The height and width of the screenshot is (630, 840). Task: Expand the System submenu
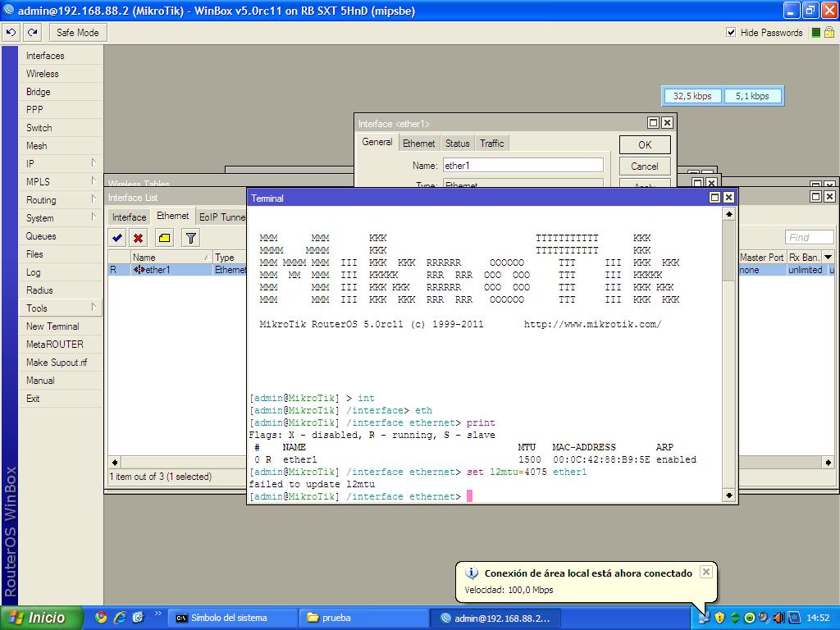[x=94, y=217]
